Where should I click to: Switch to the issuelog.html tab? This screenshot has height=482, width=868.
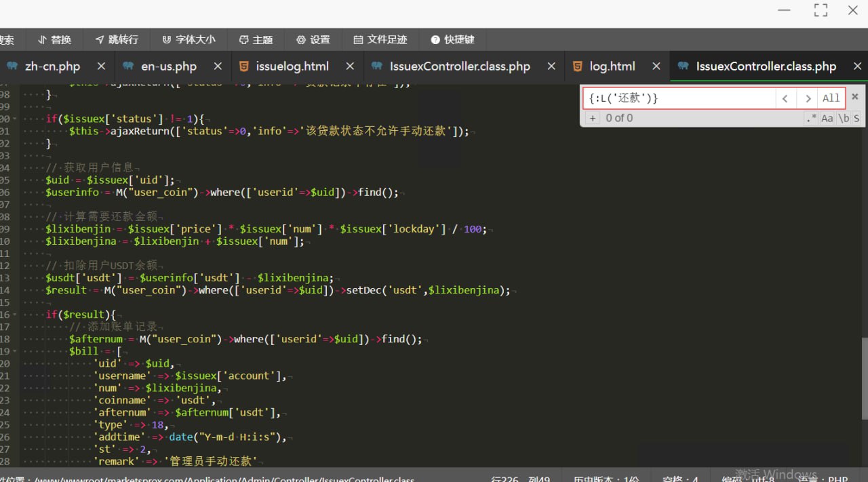[292, 66]
